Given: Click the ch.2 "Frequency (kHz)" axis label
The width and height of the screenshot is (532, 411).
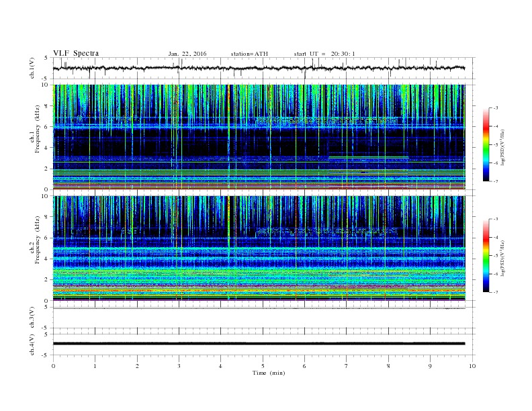Looking at the screenshot, I should point(38,239).
